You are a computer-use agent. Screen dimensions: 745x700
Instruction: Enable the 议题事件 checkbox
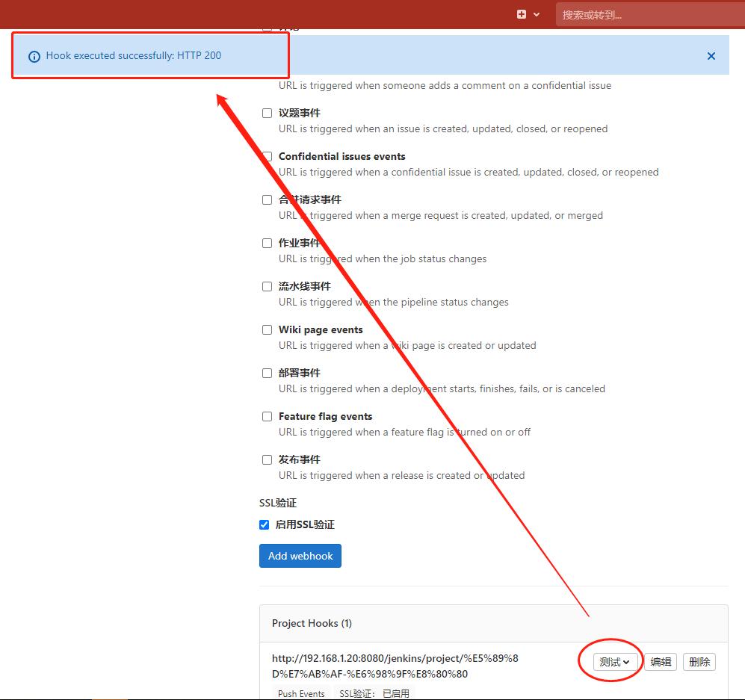267,113
